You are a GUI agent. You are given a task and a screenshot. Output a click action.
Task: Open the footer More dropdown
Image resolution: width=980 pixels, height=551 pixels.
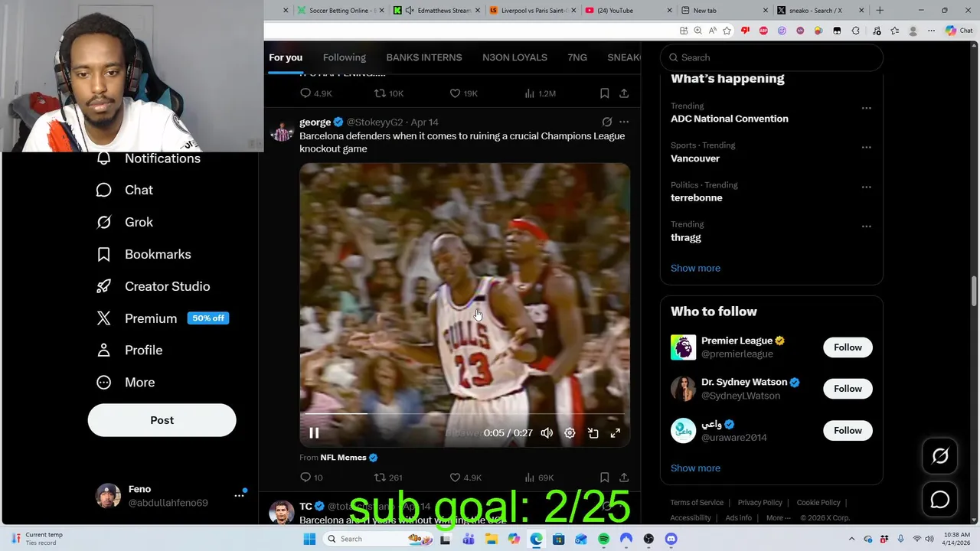(779, 518)
